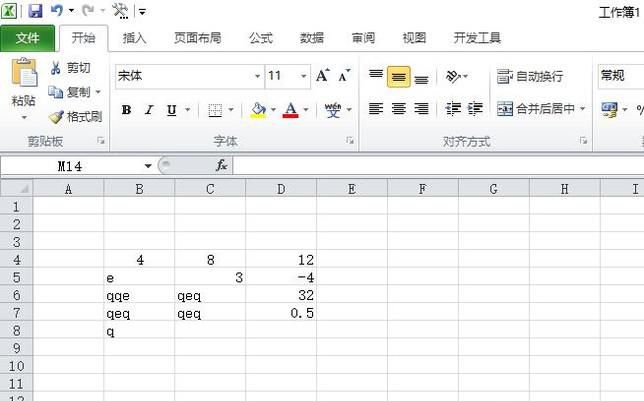Click the select all corner button

[x=16, y=189]
